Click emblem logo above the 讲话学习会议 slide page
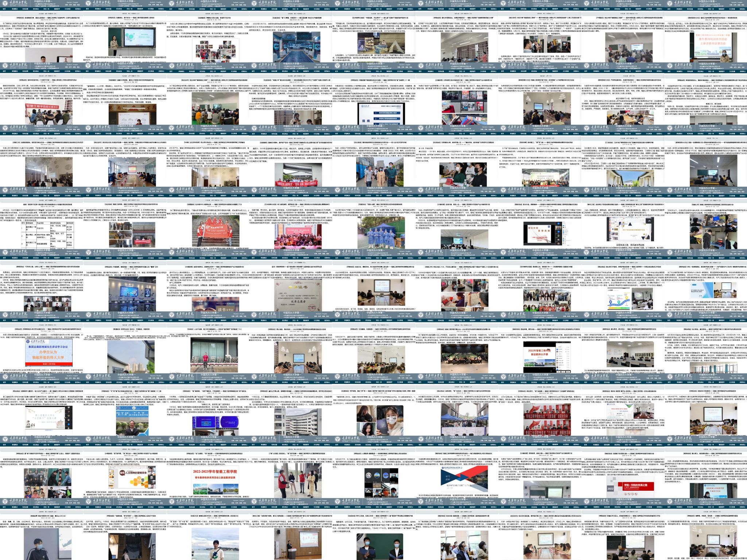 6,315
